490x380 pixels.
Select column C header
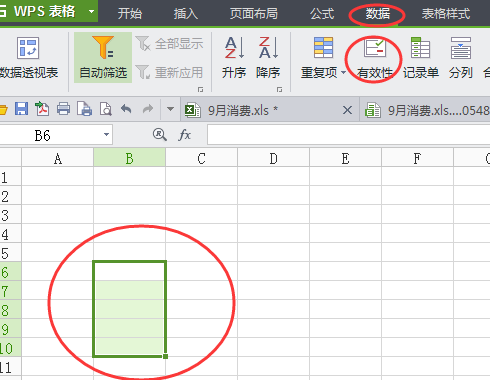pos(202,158)
